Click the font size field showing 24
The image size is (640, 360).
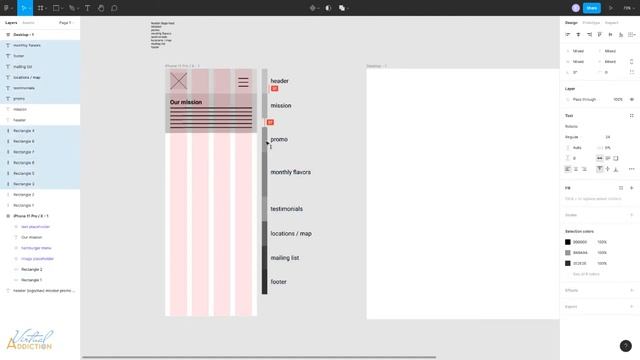pyautogui.click(x=608, y=137)
